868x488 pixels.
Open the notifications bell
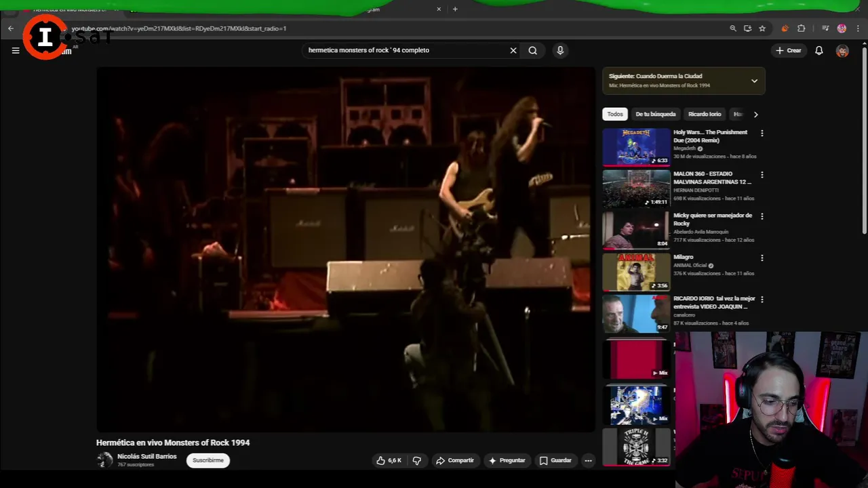819,50
